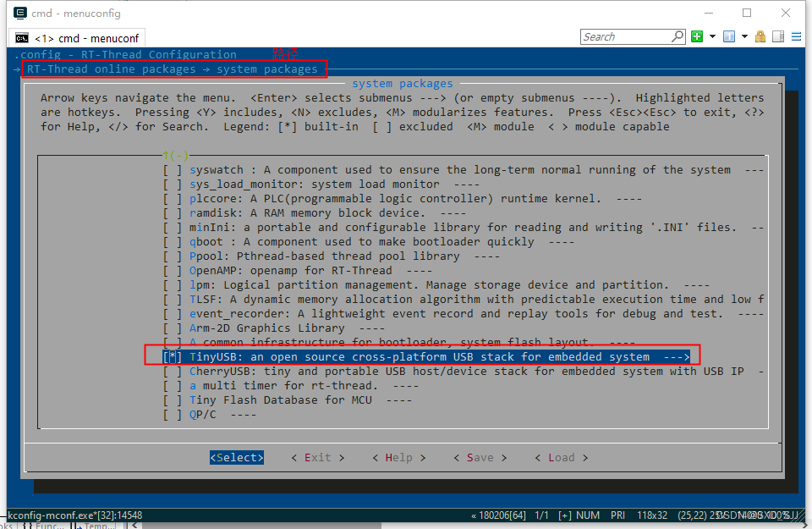
Task: Maximize the ConEmu window
Action: tap(747, 13)
